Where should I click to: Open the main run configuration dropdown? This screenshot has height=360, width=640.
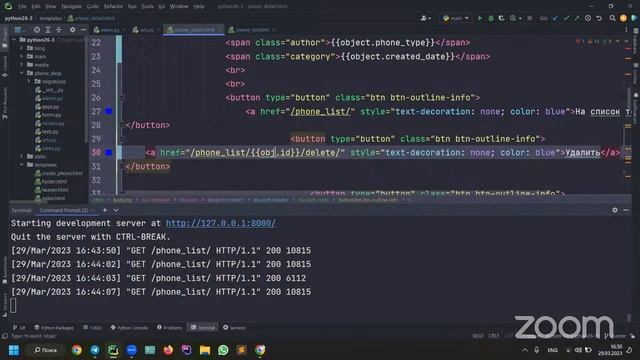[456, 18]
